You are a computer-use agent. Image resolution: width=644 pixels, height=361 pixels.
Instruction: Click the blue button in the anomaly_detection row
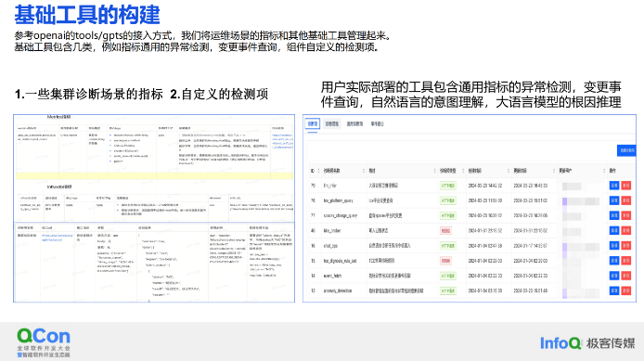[x=614, y=290]
